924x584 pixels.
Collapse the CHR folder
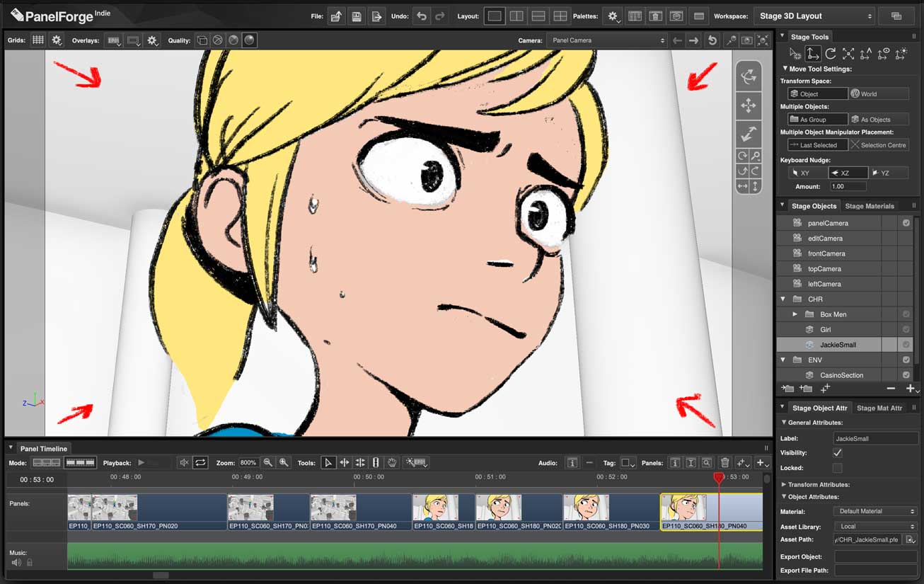(783, 299)
